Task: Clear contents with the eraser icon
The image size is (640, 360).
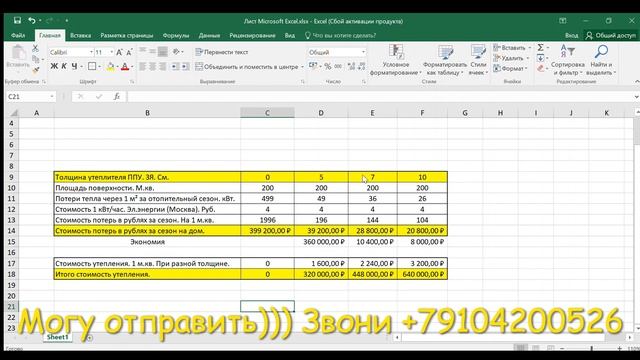Action: click(x=540, y=69)
